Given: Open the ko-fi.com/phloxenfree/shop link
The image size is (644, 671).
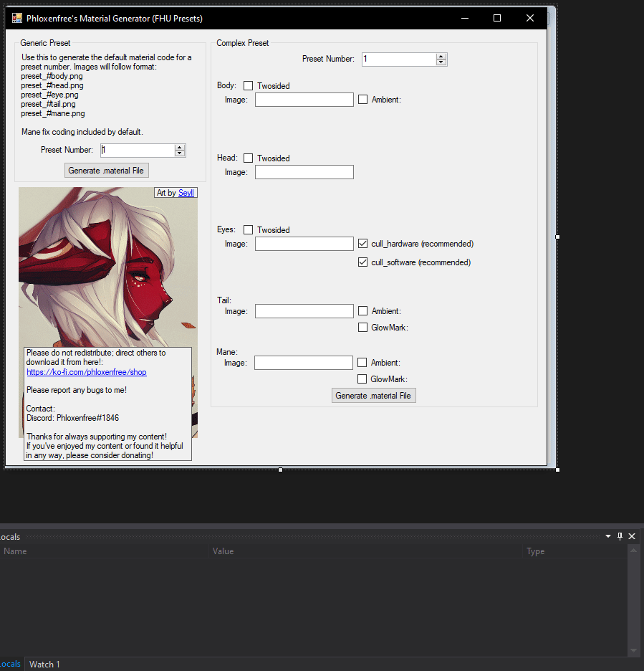Looking at the screenshot, I should coord(86,372).
